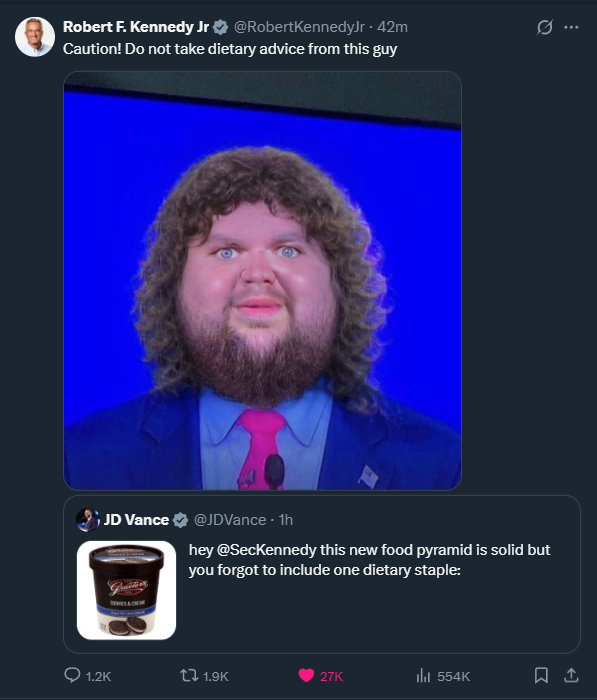
Task: Click the share upload icon
Action: 571,675
